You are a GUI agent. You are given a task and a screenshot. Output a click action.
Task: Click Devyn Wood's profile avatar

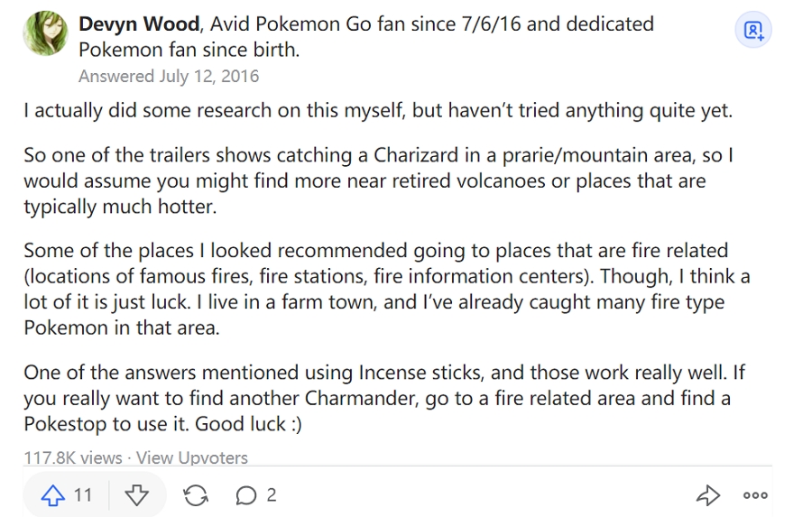(x=42, y=35)
